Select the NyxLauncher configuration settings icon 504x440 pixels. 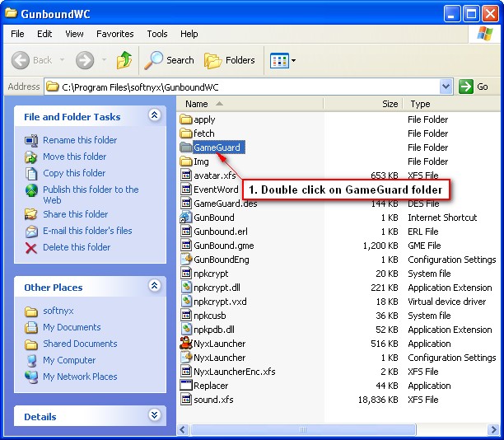pyautogui.click(x=186, y=358)
